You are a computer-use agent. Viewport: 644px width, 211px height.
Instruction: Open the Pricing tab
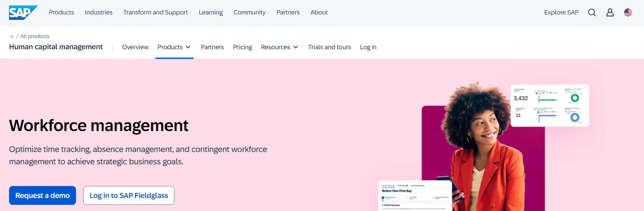(242, 47)
